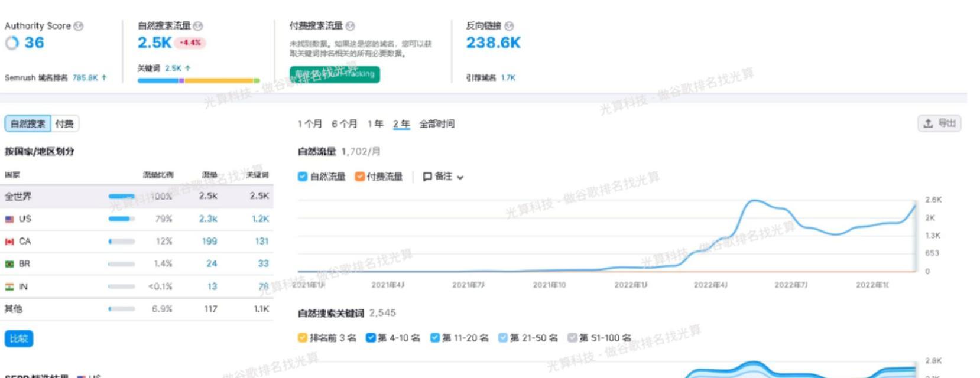Click the 备注 note icon

tap(427, 177)
